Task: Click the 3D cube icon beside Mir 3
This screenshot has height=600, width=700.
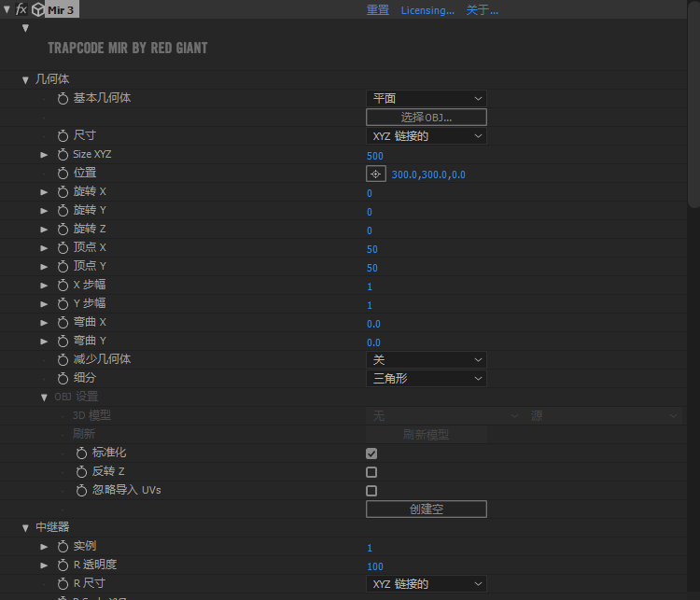Action: [x=38, y=9]
